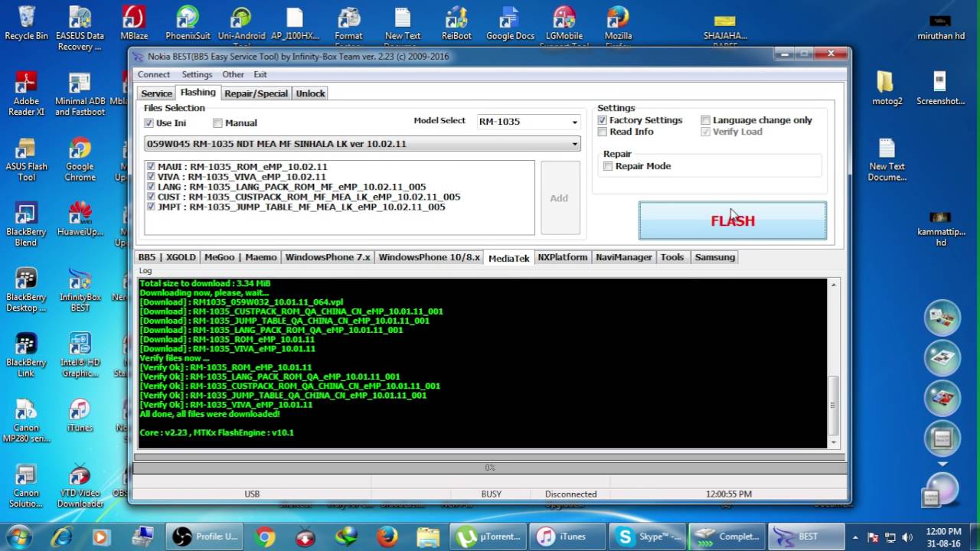Select the WindowsPhone 7.x tab
The height and width of the screenshot is (551, 980).
[328, 257]
